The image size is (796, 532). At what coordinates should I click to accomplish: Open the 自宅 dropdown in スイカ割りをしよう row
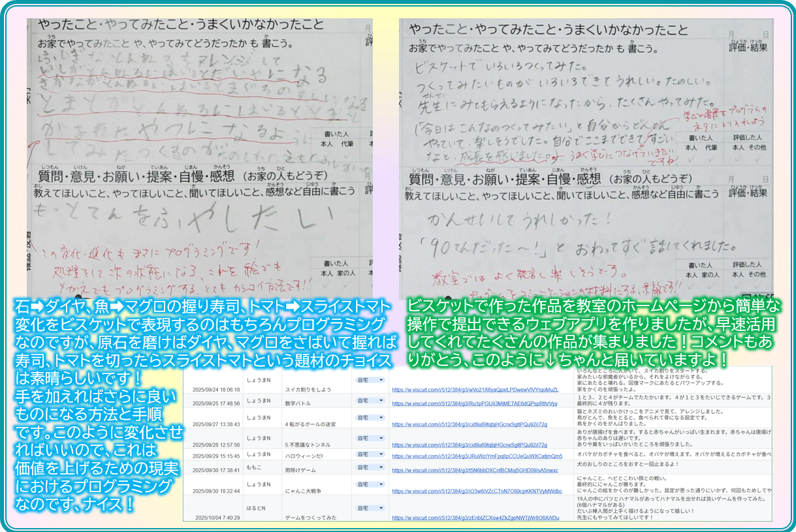[x=370, y=379]
